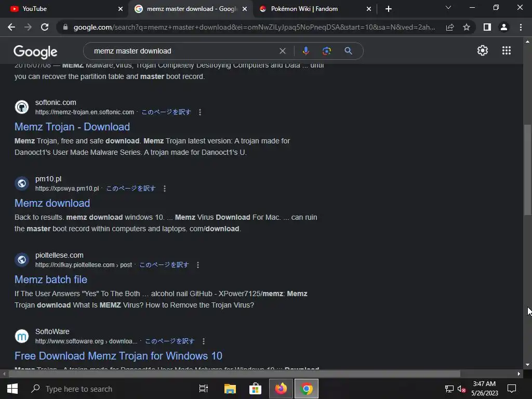Click the lock icon beside google.com
Viewport: 532px width, 399px height.
click(x=65, y=27)
